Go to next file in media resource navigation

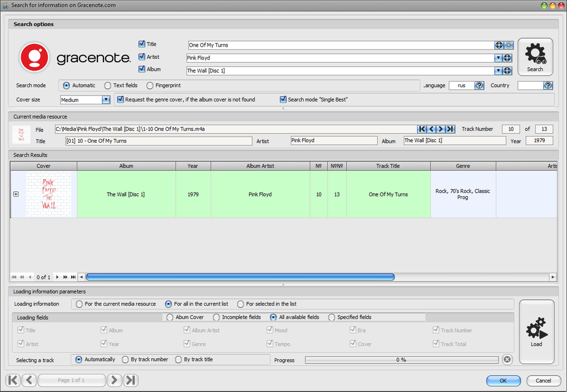[x=440, y=129]
